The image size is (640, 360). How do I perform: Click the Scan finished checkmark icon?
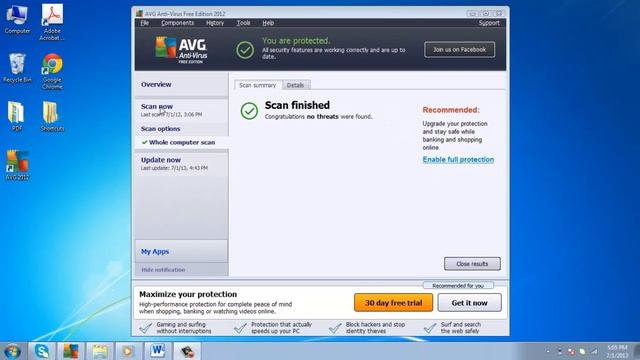249,111
